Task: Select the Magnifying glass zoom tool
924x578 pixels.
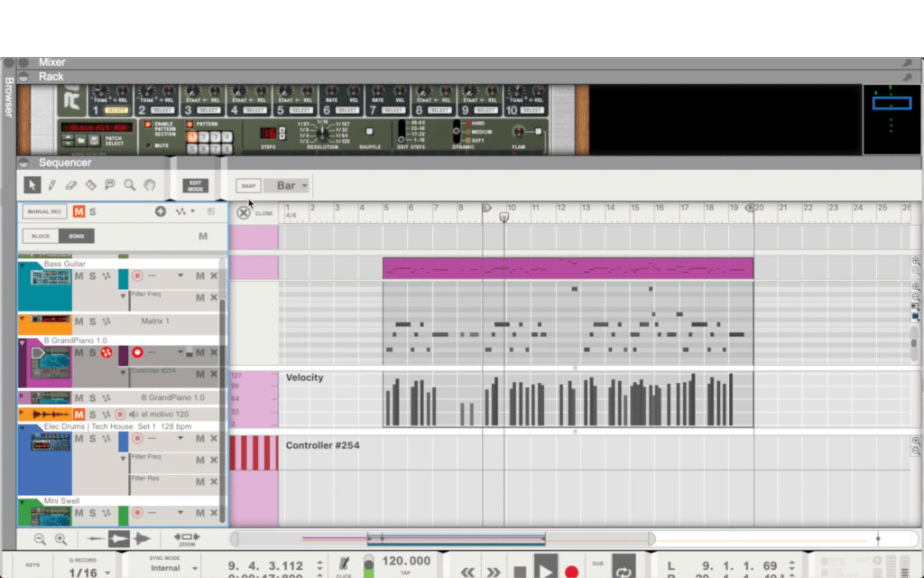Action: 130,185
